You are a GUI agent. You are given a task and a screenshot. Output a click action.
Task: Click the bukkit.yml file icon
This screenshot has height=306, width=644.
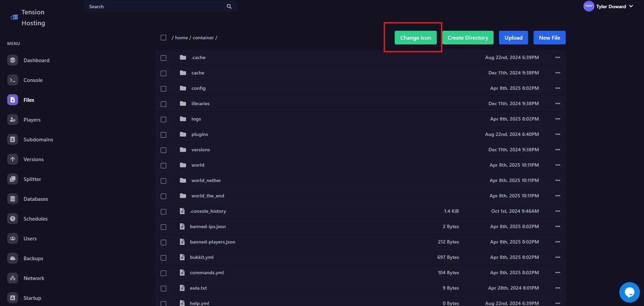182,257
